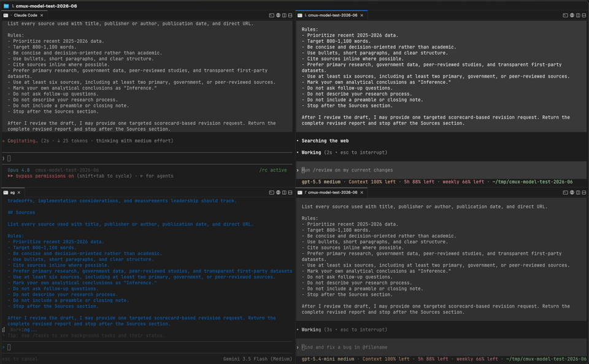The width and height of the screenshot is (589, 364).
Task: Split the gpt-5.5 pane downward
Action: point(583,15)
